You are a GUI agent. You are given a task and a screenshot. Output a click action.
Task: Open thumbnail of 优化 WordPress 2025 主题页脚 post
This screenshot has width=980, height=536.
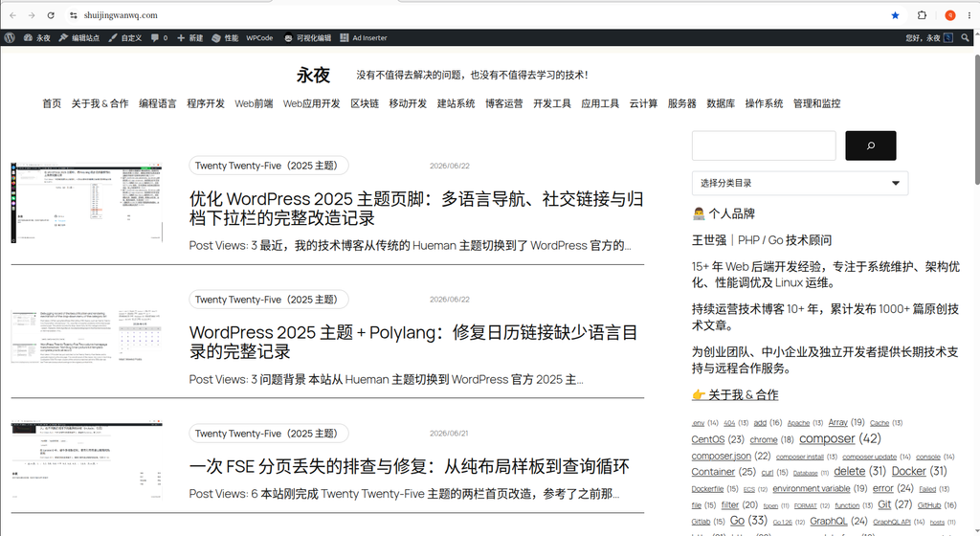point(87,202)
